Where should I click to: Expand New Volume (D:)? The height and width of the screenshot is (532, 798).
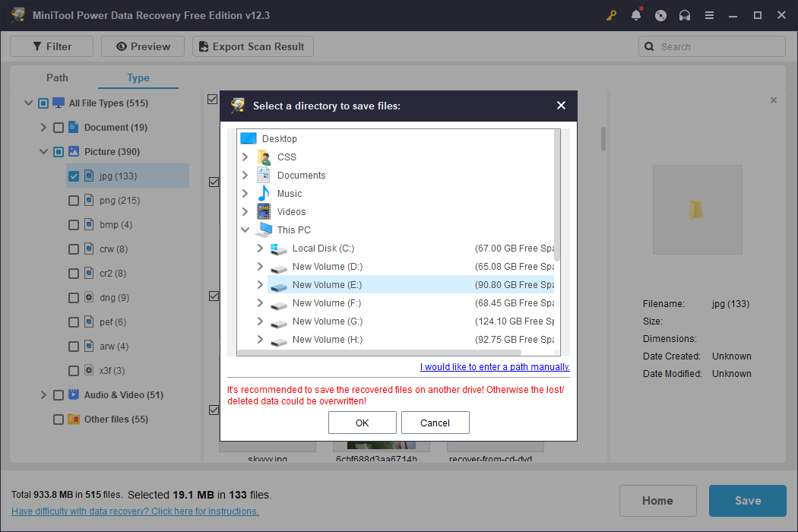pyautogui.click(x=260, y=267)
